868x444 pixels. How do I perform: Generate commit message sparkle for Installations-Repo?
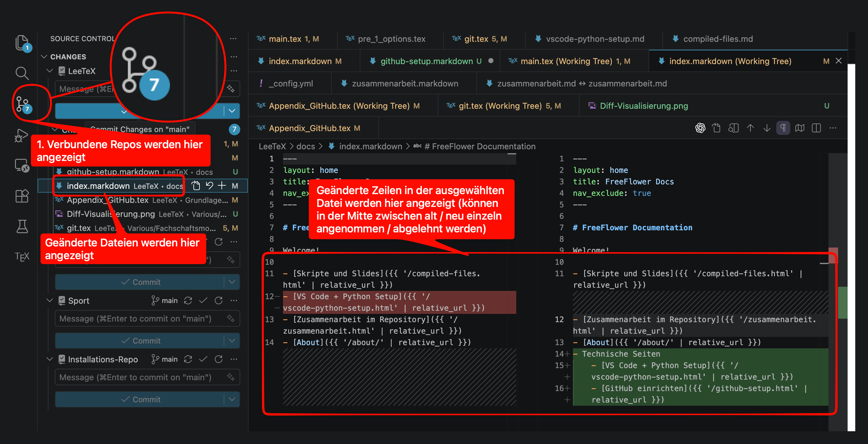pos(231,377)
